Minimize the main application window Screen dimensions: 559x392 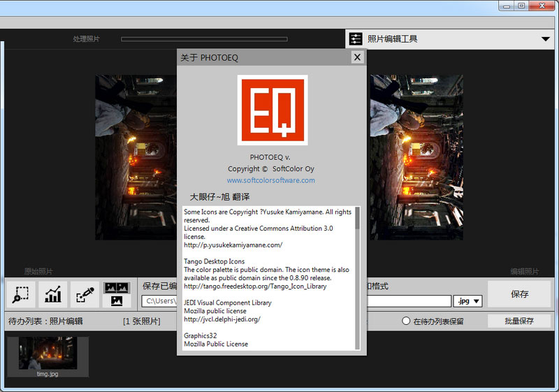click(x=507, y=6)
